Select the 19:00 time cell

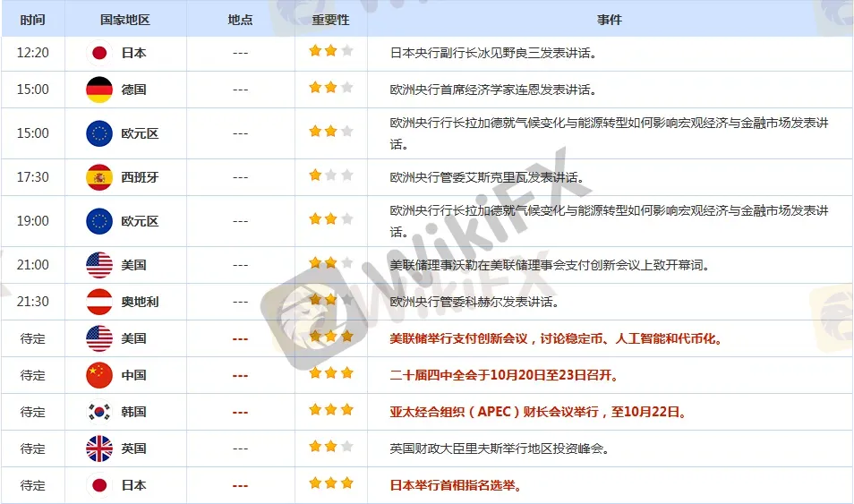point(33,221)
